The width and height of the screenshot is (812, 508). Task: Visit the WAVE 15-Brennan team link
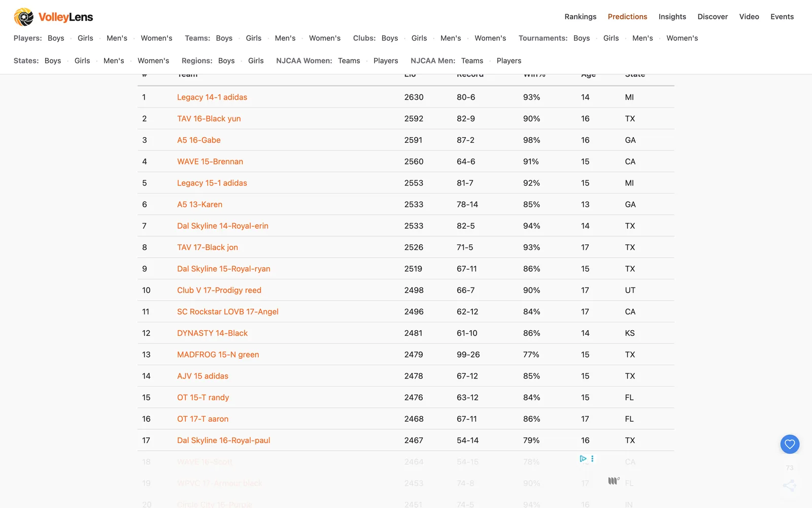pos(210,162)
